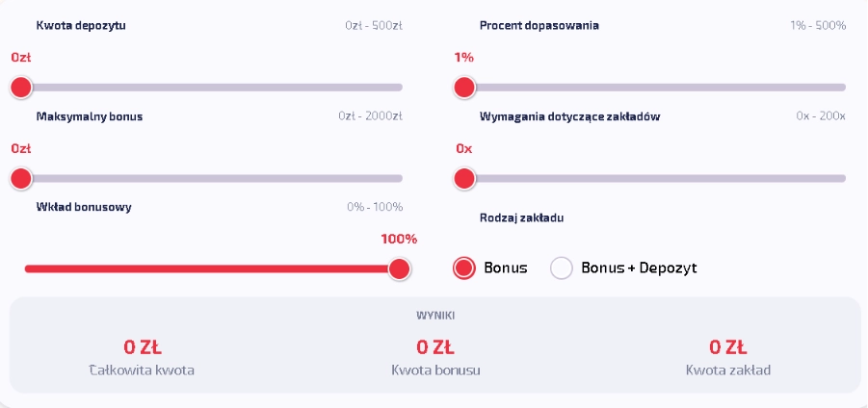Click the Rodzaj zakładu label
Screen dimensions: 868x408
tap(521, 217)
